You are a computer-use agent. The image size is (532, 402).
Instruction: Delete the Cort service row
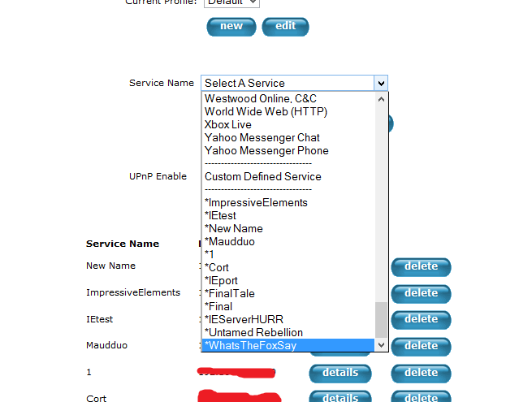[x=421, y=396]
